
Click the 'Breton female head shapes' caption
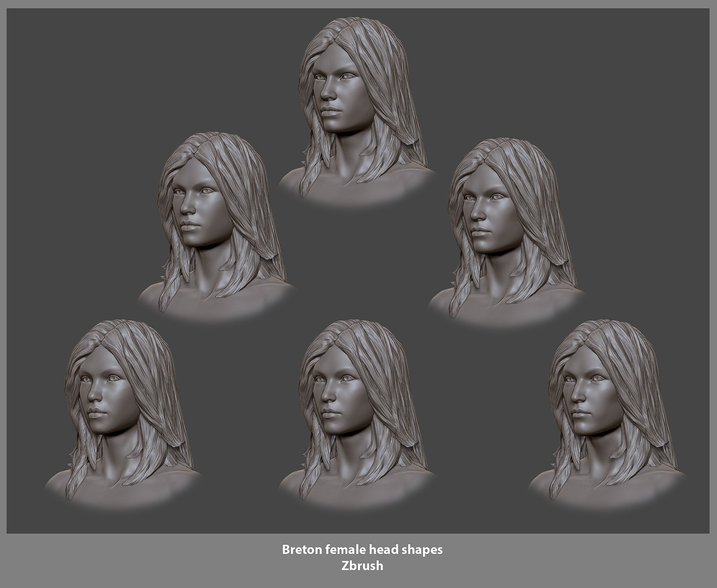pyautogui.click(x=362, y=549)
